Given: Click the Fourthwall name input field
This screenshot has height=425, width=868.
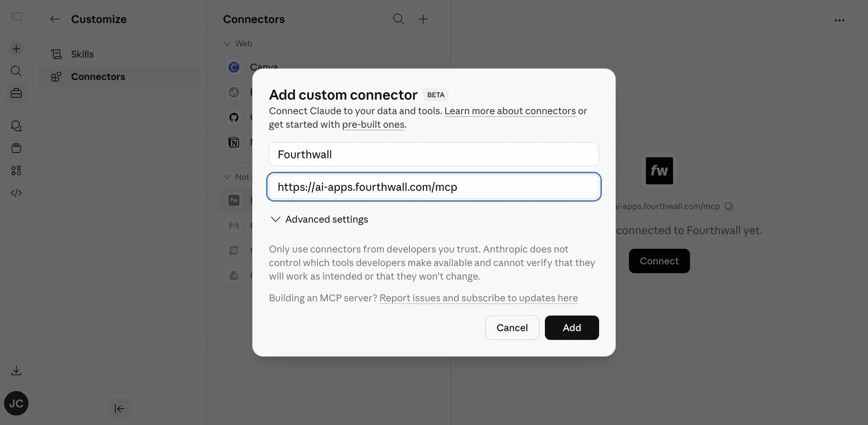Looking at the screenshot, I should 434,154.
